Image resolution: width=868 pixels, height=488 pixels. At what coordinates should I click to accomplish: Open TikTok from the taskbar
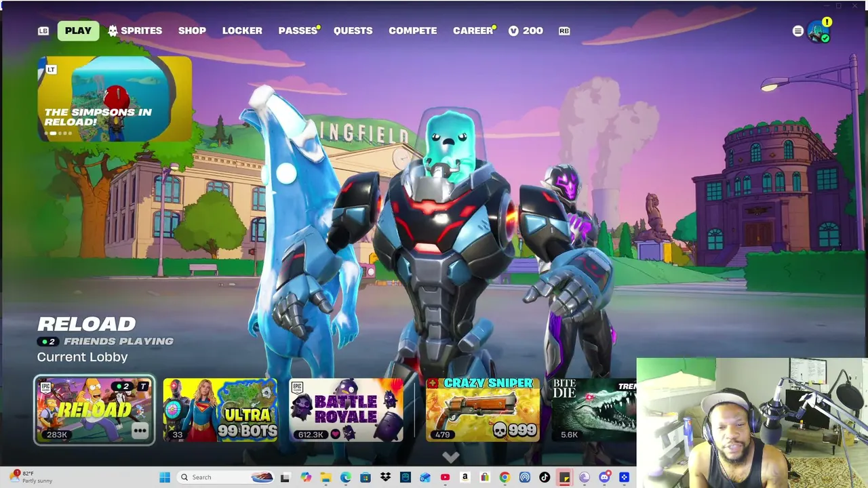[545, 477]
